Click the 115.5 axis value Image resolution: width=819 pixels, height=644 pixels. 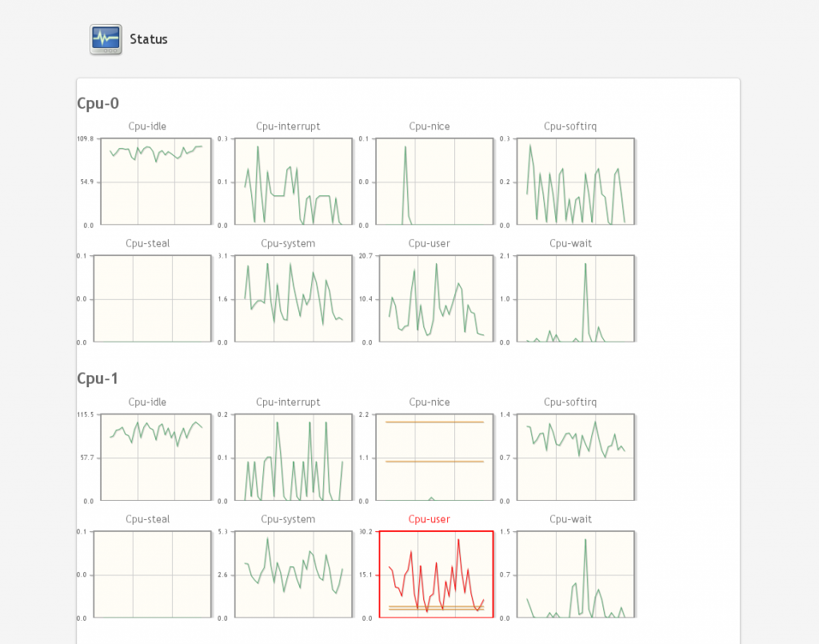(85, 414)
